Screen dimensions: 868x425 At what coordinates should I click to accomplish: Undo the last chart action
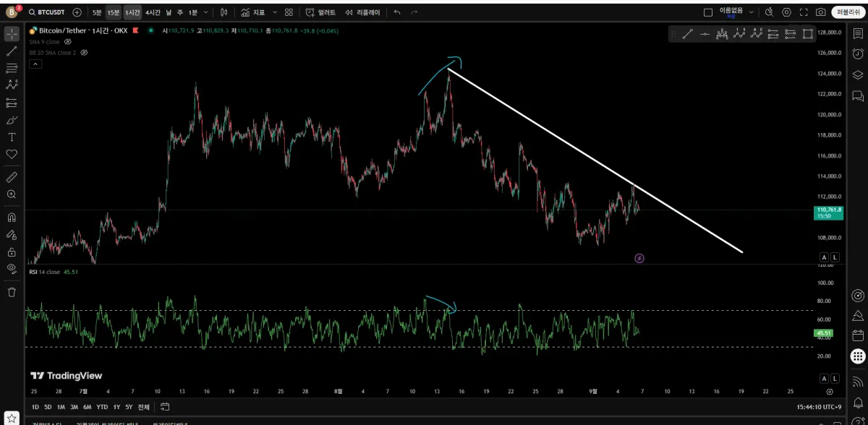397,12
